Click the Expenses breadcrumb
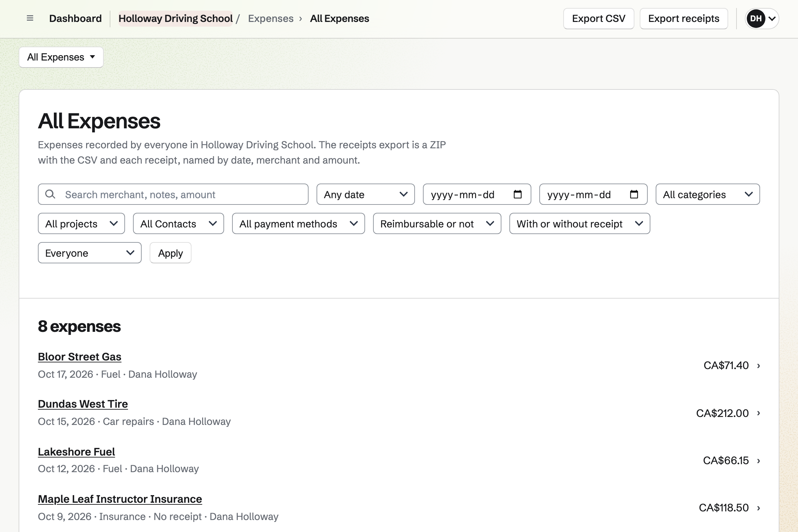This screenshot has height=532, width=798. point(271,18)
